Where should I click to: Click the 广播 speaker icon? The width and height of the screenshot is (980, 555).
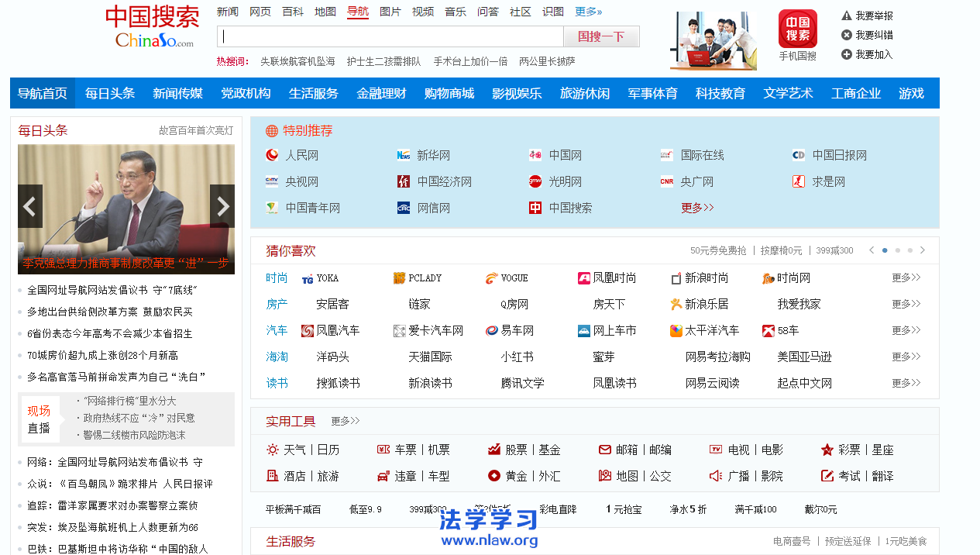point(716,476)
